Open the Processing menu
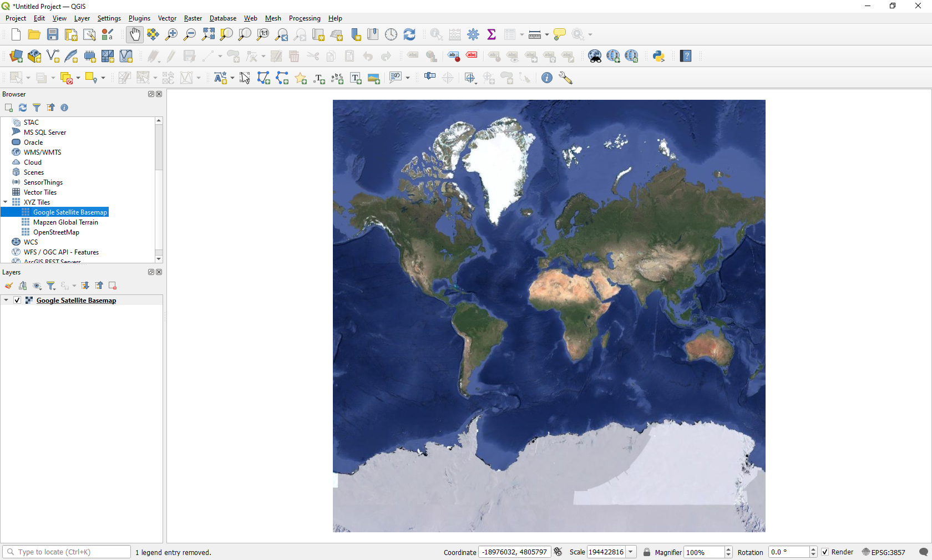This screenshot has height=560, width=932. click(304, 18)
